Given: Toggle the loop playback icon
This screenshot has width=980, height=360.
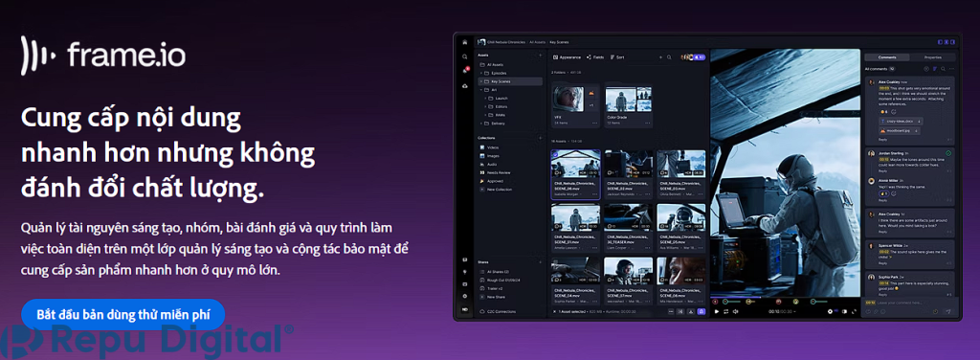Looking at the screenshot, I should [x=725, y=311].
